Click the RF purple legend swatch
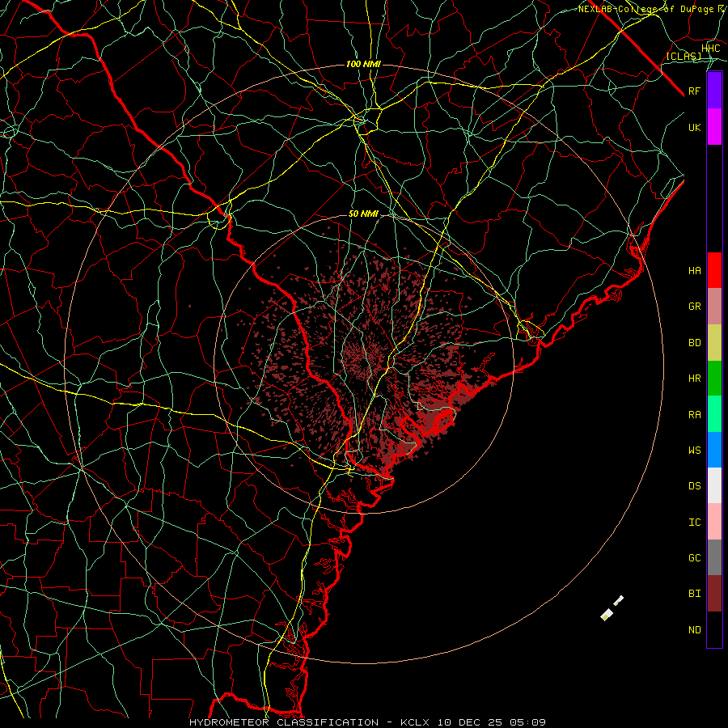The width and height of the screenshot is (728, 728). [714, 91]
